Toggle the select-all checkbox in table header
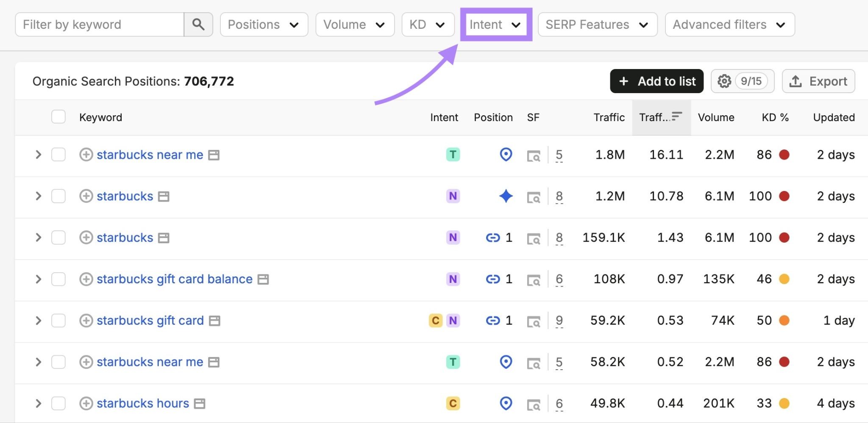This screenshot has width=868, height=423. pos(58,116)
